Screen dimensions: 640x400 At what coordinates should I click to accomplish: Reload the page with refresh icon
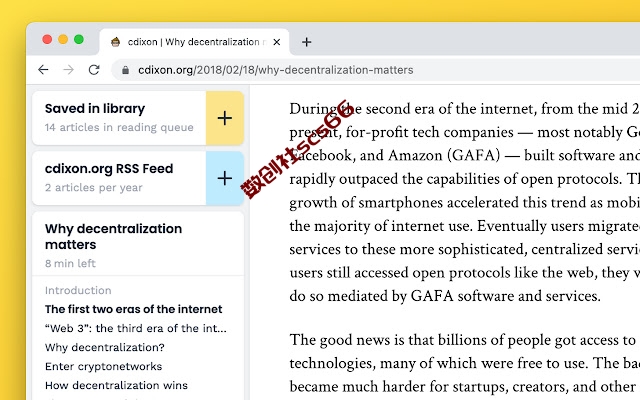click(94, 70)
